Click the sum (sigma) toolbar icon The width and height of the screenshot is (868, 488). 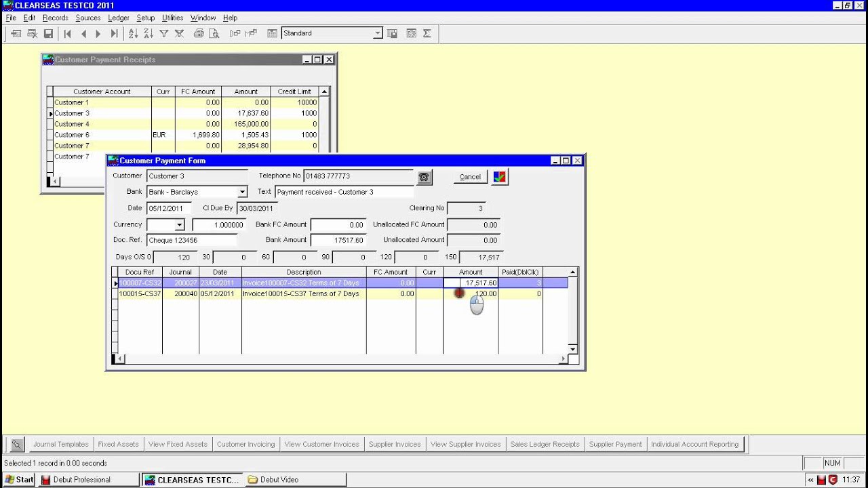coord(427,33)
